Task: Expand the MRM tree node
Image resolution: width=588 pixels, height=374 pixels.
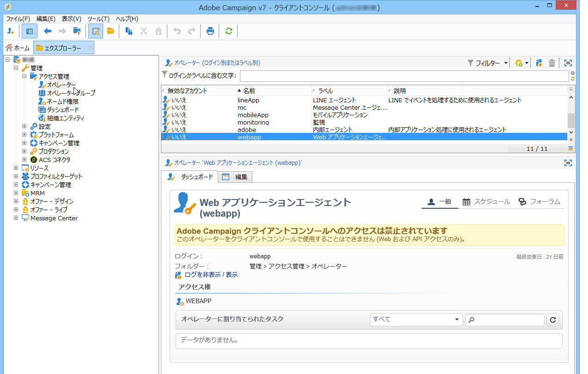Action: coord(16,193)
